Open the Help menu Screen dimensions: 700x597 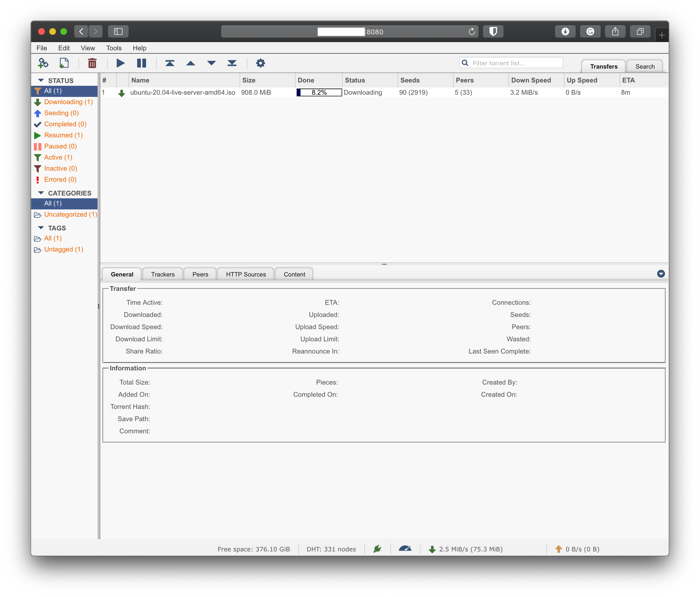[x=139, y=48]
